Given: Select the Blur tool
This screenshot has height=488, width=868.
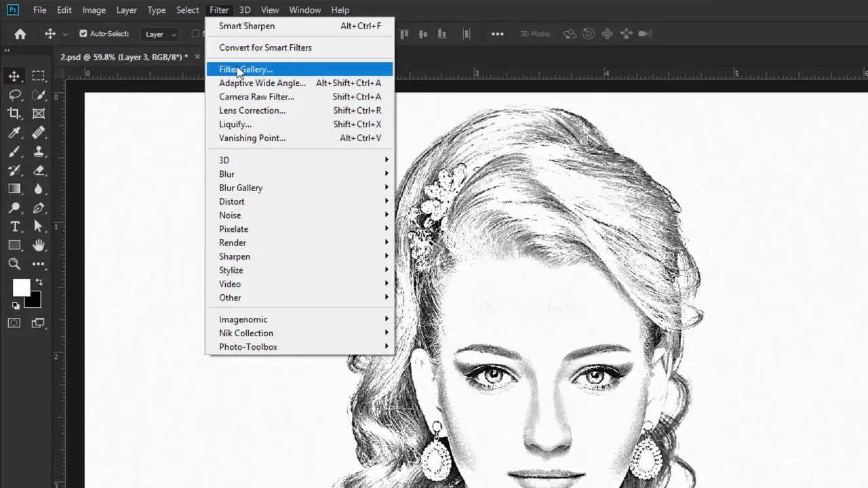Looking at the screenshot, I should (x=39, y=189).
